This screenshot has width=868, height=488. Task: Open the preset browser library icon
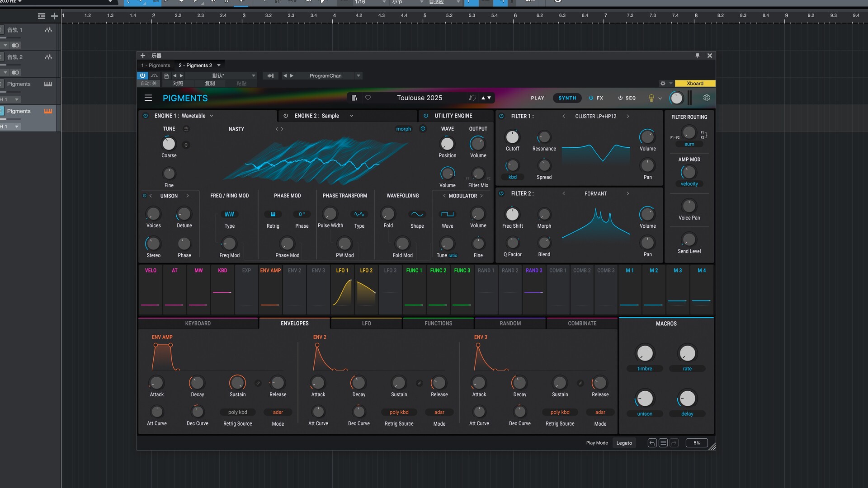pyautogui.click(x=354, y=98)
